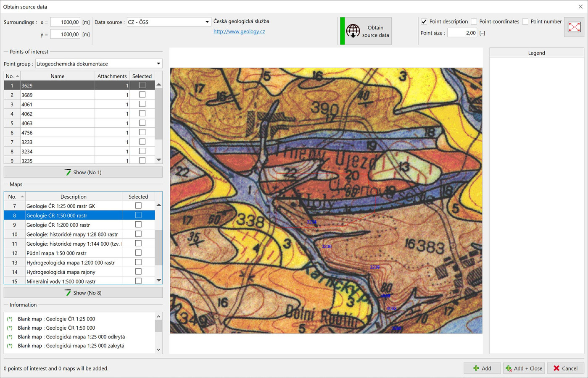The height and width of the screenshot is (378, 588).
Task: Click the globe Obtain source data icon
Action: pyautogui.click(x=353, y=31)
